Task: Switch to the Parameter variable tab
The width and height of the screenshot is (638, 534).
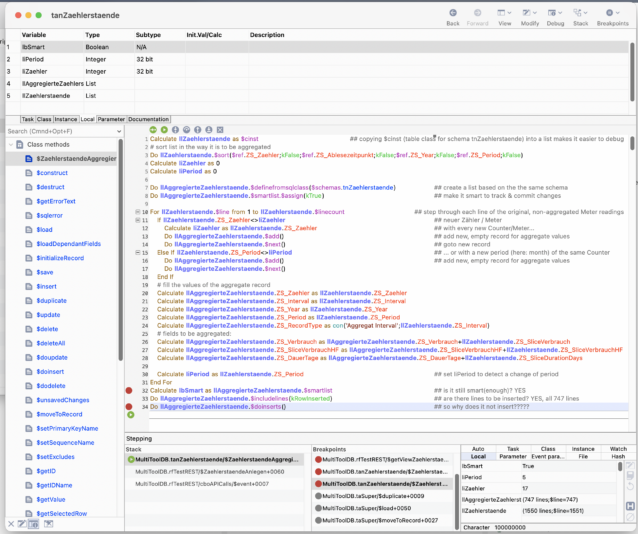Action: [111, 119]
